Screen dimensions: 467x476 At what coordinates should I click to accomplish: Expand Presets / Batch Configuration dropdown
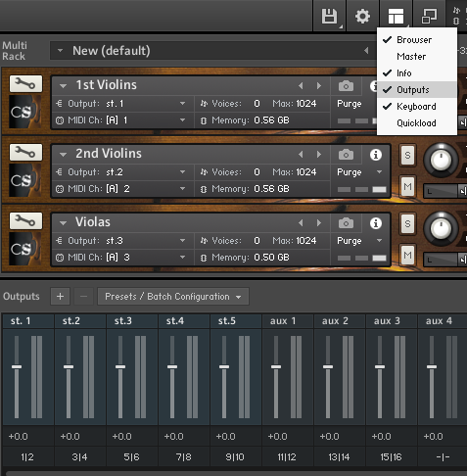[173, 297]
